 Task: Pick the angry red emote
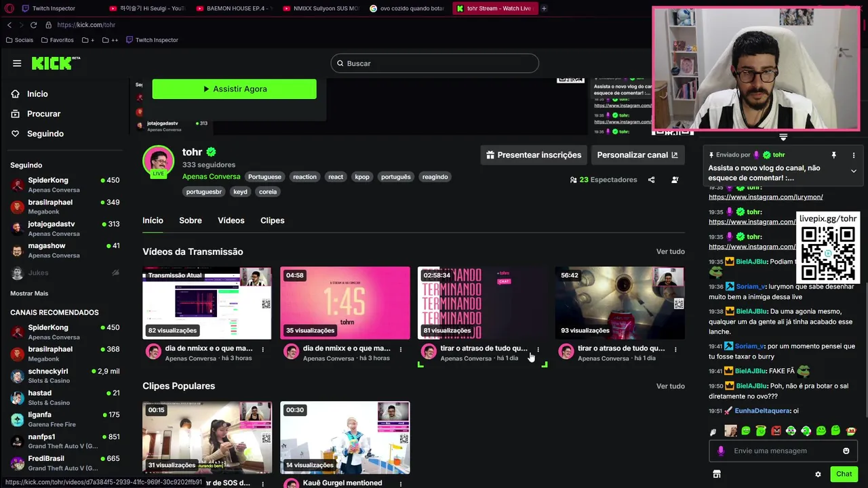(776, 431)
